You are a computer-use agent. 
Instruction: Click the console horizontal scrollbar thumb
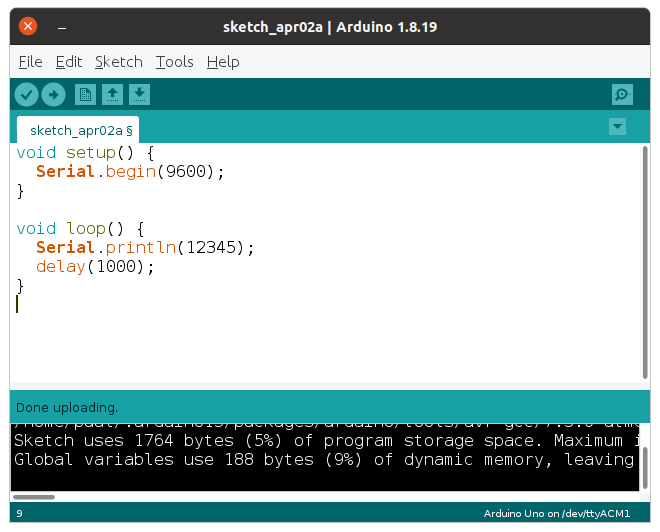click(34, 497)
